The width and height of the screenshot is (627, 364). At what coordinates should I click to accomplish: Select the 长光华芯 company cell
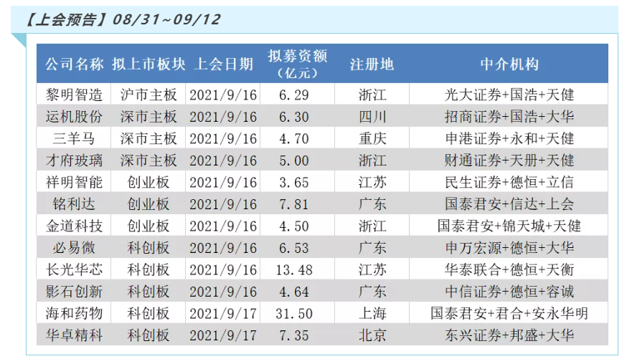pos(74,269)
